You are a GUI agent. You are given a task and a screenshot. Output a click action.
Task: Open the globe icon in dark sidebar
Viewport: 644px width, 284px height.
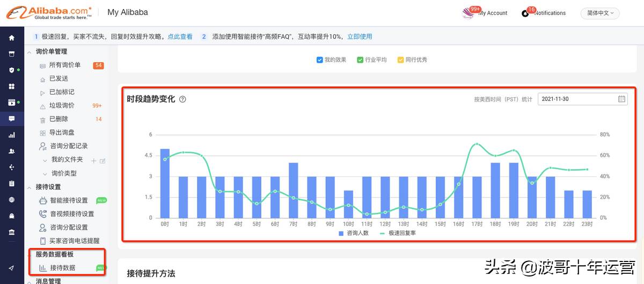pyautogui.click(x=12, y=200)
